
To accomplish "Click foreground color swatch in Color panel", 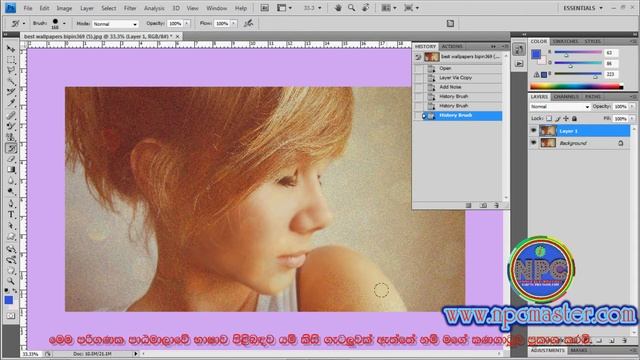I will pyautogui.click(x=536, y=54).
